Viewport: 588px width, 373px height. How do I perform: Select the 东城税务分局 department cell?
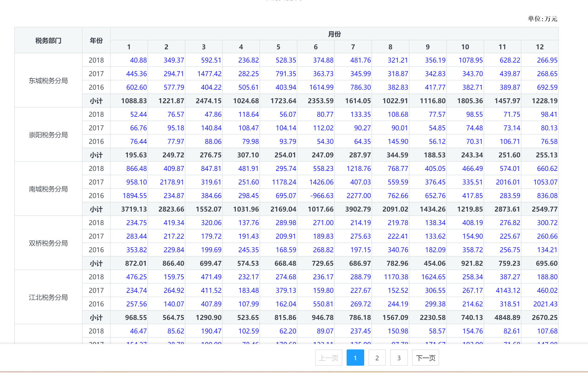pos(48,80)
